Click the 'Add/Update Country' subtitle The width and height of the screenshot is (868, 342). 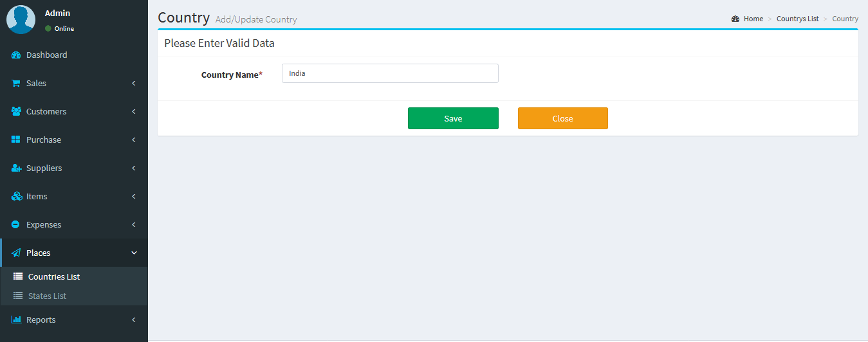(x=256, y=19)
